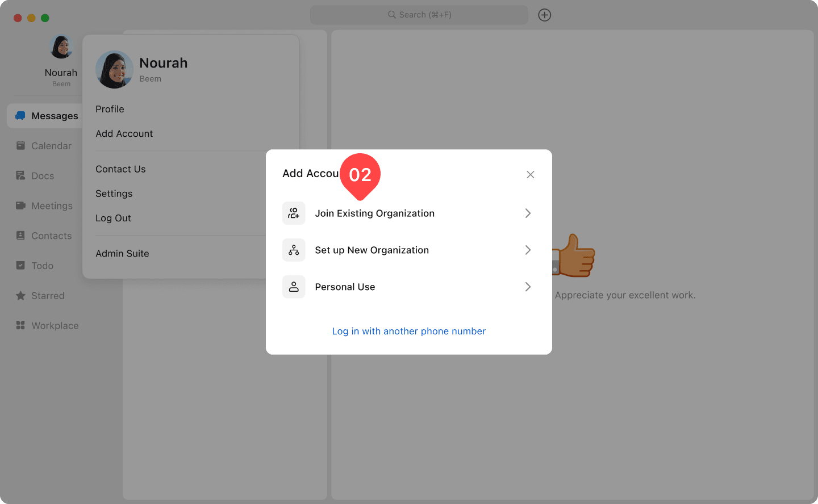This screenshot has height=504, width=818.
Task: Go to Docs in sidebar
Action: (35, 176)
